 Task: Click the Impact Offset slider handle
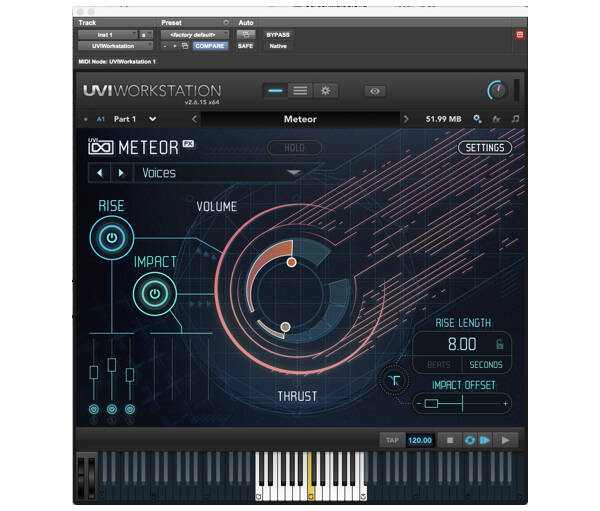coord(431,403)
